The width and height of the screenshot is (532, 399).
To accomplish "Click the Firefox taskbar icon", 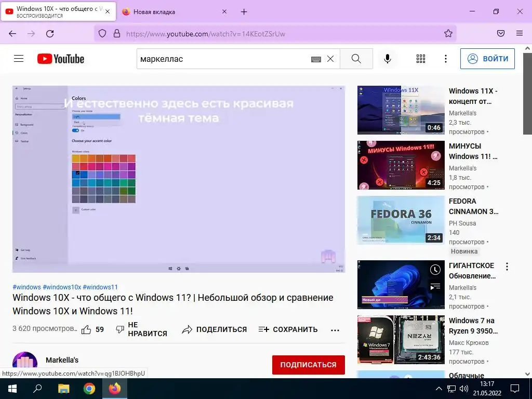I will (x=115, y=389).
